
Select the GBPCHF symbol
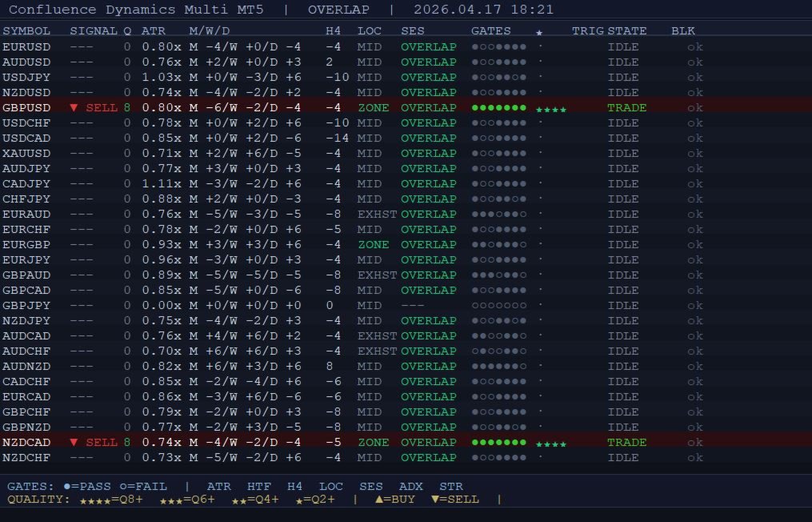coord(26,412)
